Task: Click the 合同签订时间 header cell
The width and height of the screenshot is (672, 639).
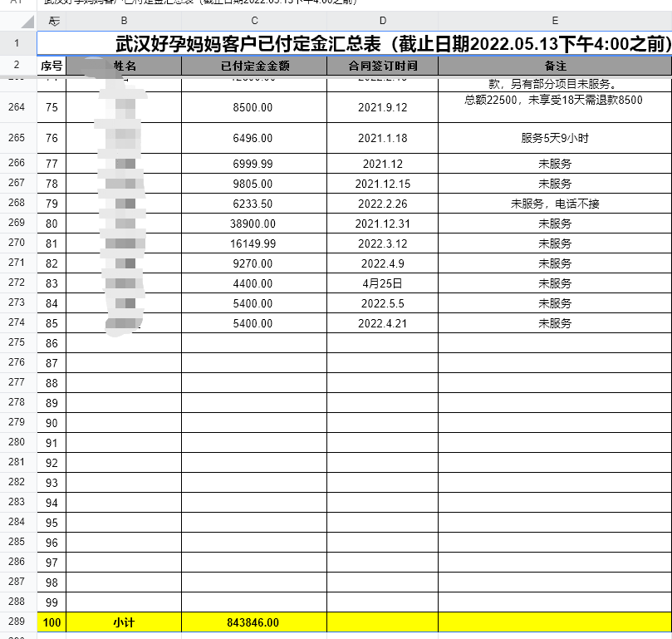Action: coord(383,66)
